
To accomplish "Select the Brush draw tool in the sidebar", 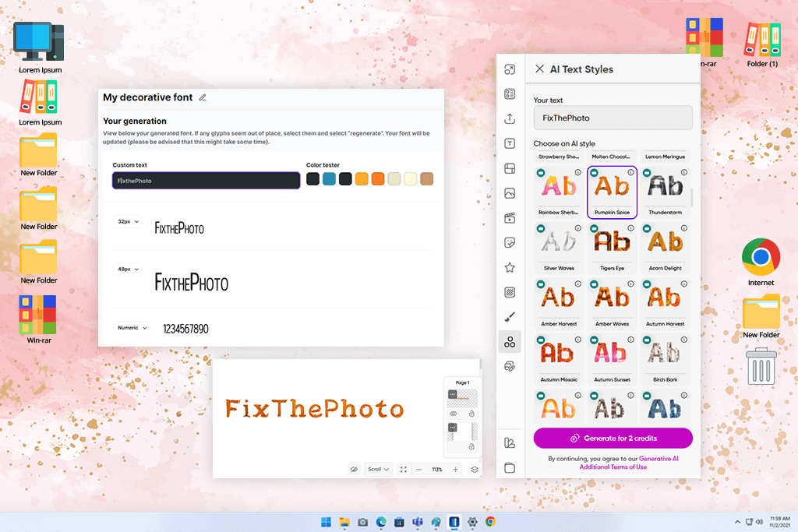I will coord(510,317).
